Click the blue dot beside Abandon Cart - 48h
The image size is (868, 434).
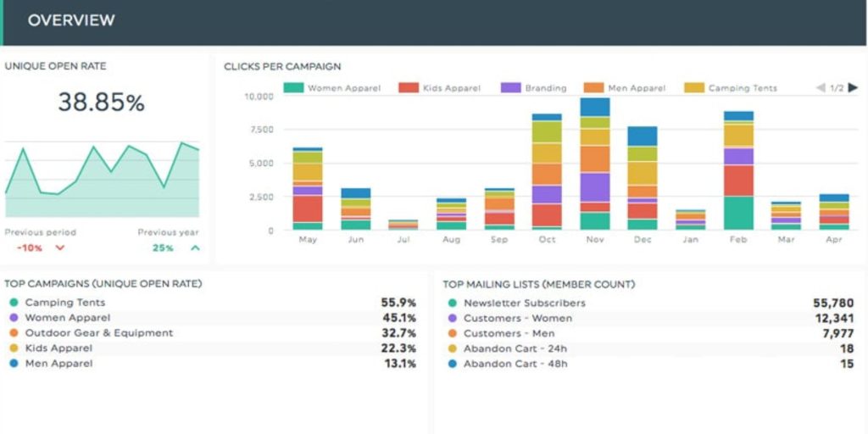click(452, 364)
